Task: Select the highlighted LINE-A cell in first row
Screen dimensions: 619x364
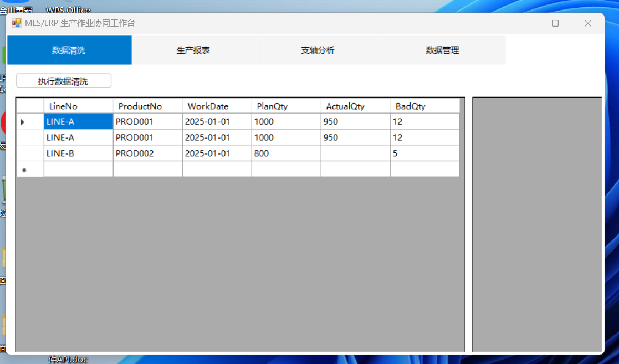Action: (x=79, y=121)
